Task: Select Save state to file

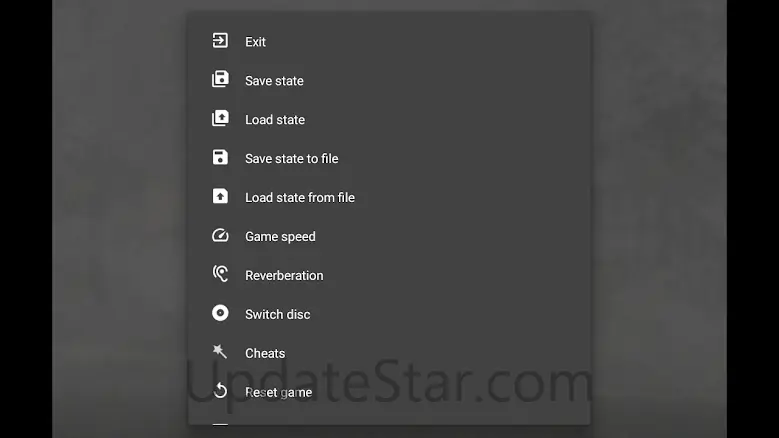Action: pos(292,159)
